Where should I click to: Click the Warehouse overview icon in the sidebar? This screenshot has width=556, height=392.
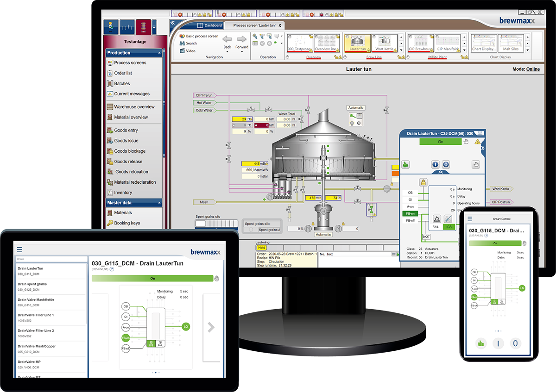[110, 106]
